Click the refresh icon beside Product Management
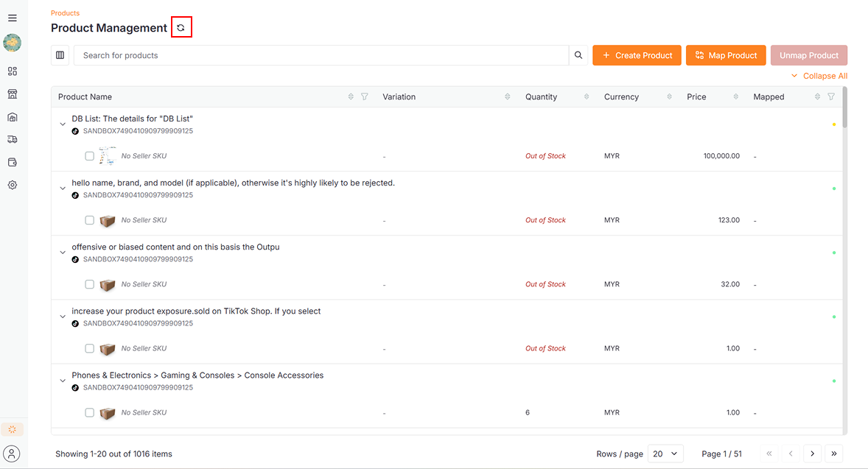The image size is (868, 469). click(x=181, y=28)
